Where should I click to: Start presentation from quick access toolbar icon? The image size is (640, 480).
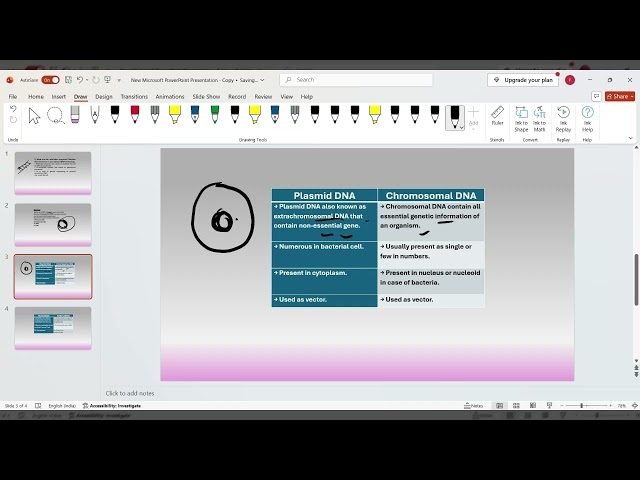(x=108, y=80)
